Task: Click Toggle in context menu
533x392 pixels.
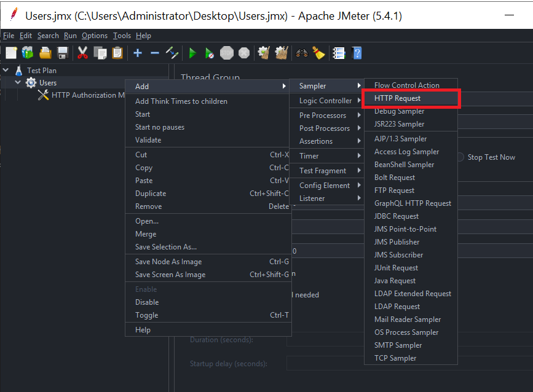Action: tap(208, 315)
